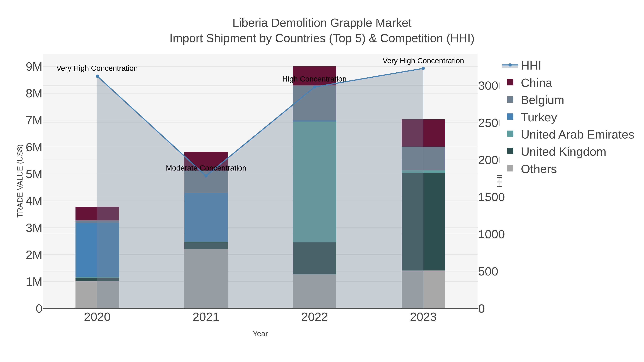Click the 'Very High Concentration' annotation above 2020
This screenshot has width=644, height=362.
click(x=97, y=68)
